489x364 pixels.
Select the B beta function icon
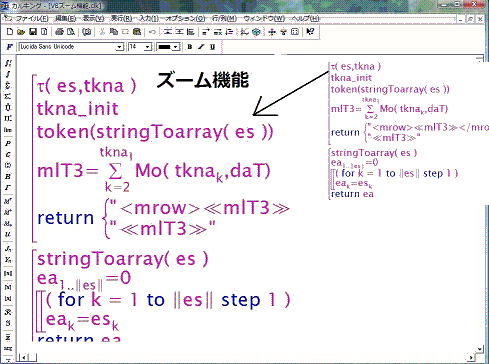[8, 176]
